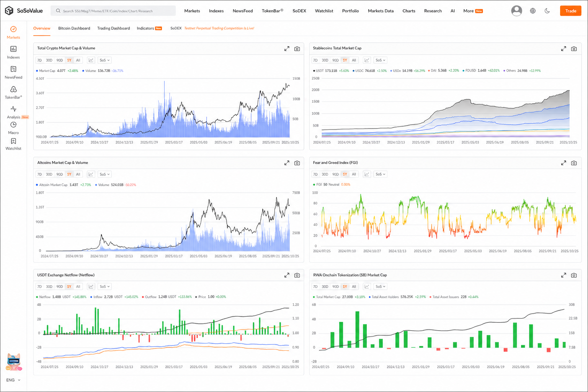Open Watchlist in the left sidebar
The image size is (588, 392).
pos(13,144)
